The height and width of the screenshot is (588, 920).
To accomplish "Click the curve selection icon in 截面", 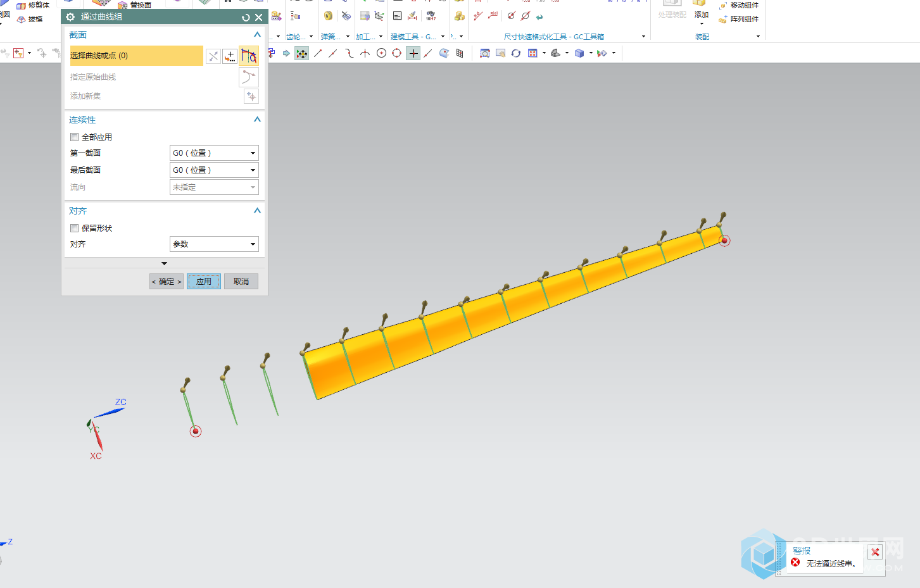I will click(249, 56).
